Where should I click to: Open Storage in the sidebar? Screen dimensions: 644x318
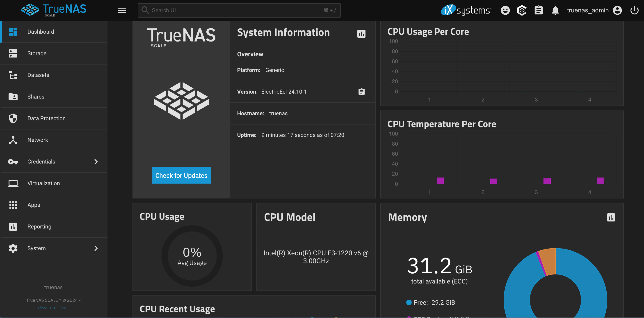point(54,53)
